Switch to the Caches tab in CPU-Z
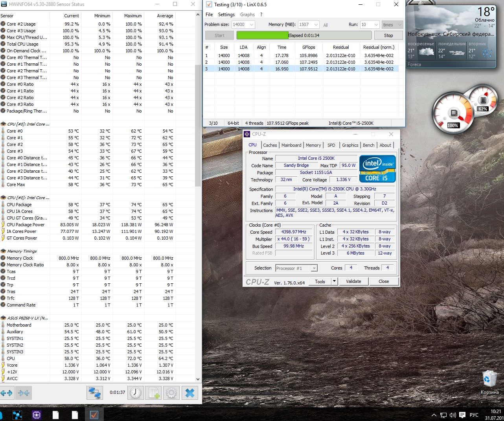 (270, 145)
